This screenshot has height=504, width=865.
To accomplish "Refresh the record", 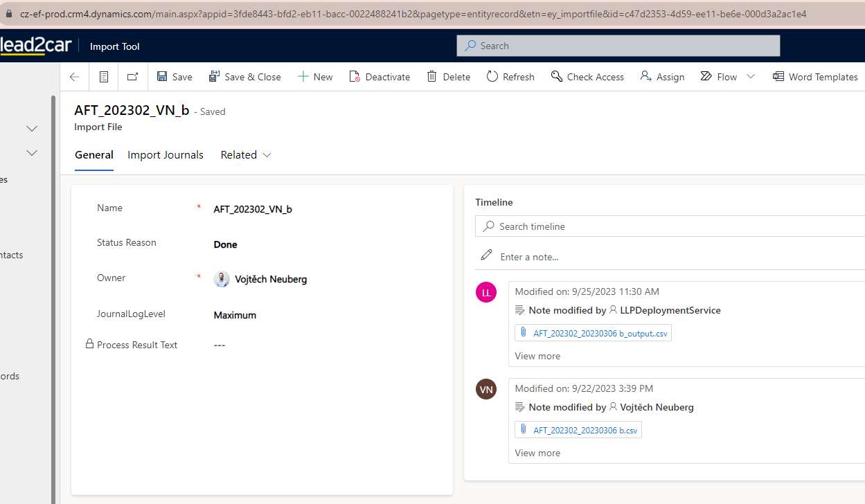I will tap(510, 77).
